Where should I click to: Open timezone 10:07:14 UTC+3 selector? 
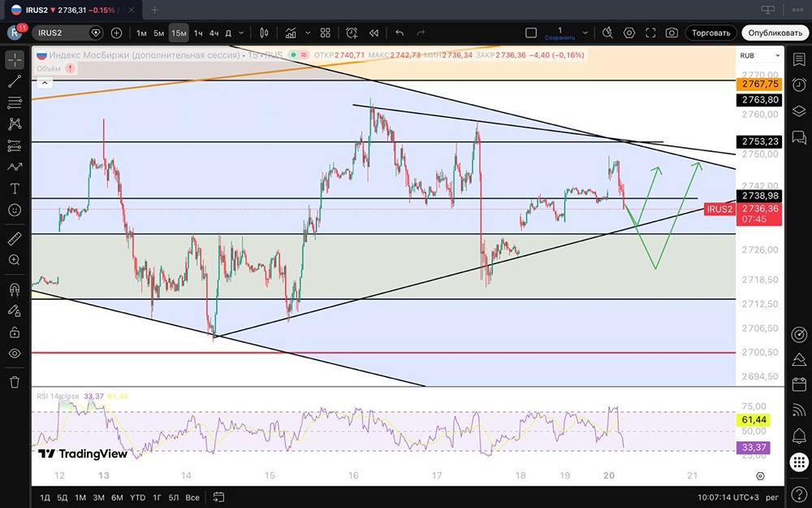tap(730, 497)
